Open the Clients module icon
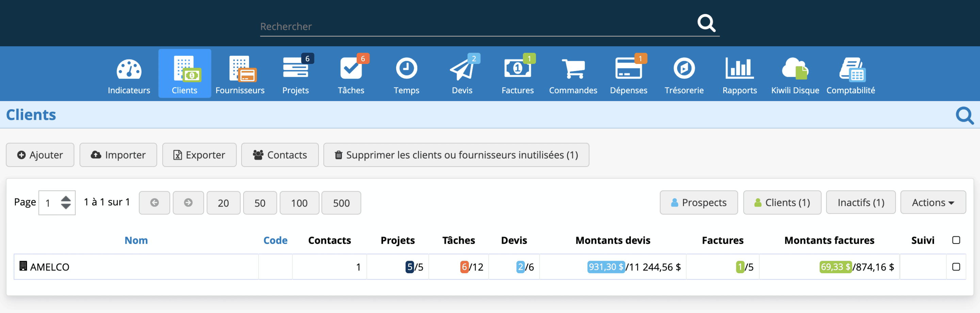 point(184,73)
